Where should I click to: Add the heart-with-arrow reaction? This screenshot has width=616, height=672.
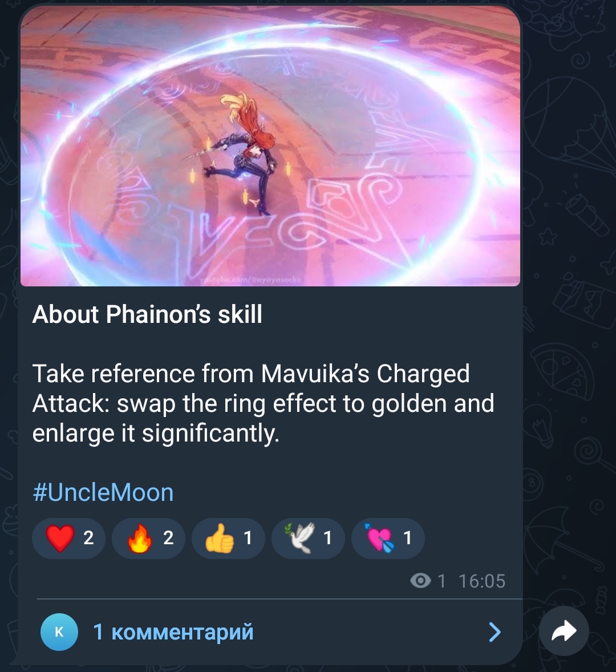click(x=388, y=539)
